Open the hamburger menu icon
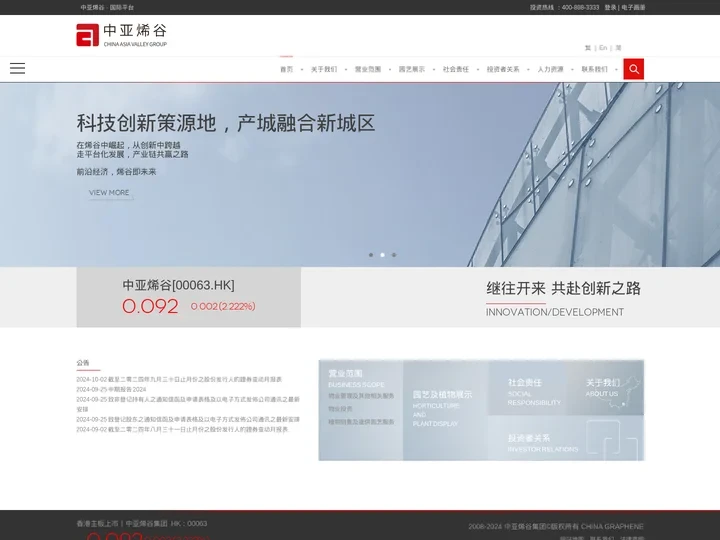The image size is (720, 540). 17,68
